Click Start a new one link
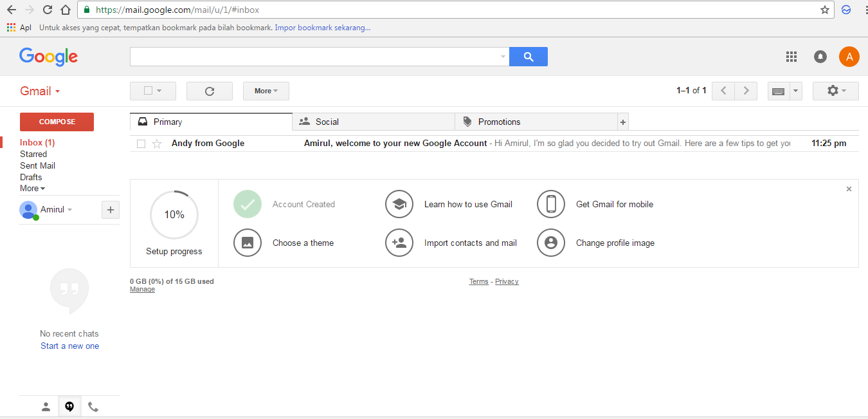The height and width of the screenshot is (419, 868). [x=69, y=346]
